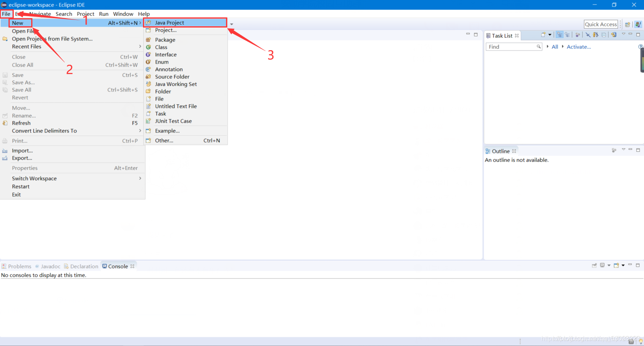
Task: Toggle Show Only My Tasks icon
Action: 595,35
